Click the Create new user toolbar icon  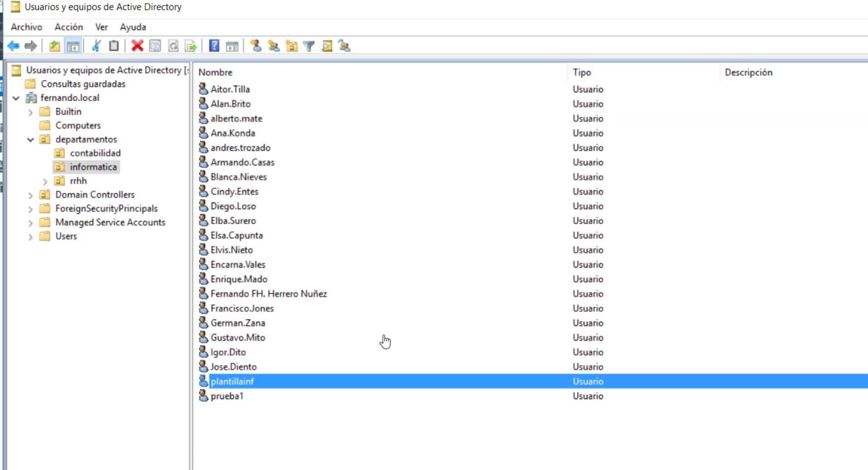256,46
